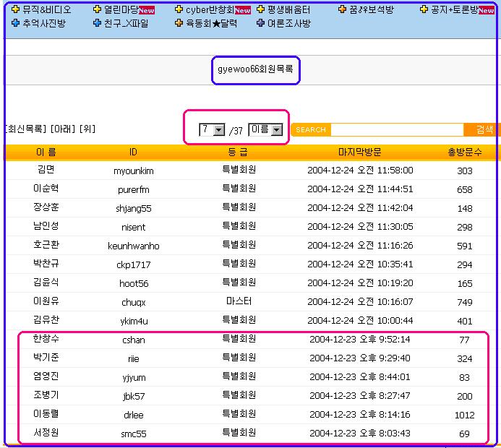
Task: Select member ID myounkim in the list
Action: pos(133,171)
